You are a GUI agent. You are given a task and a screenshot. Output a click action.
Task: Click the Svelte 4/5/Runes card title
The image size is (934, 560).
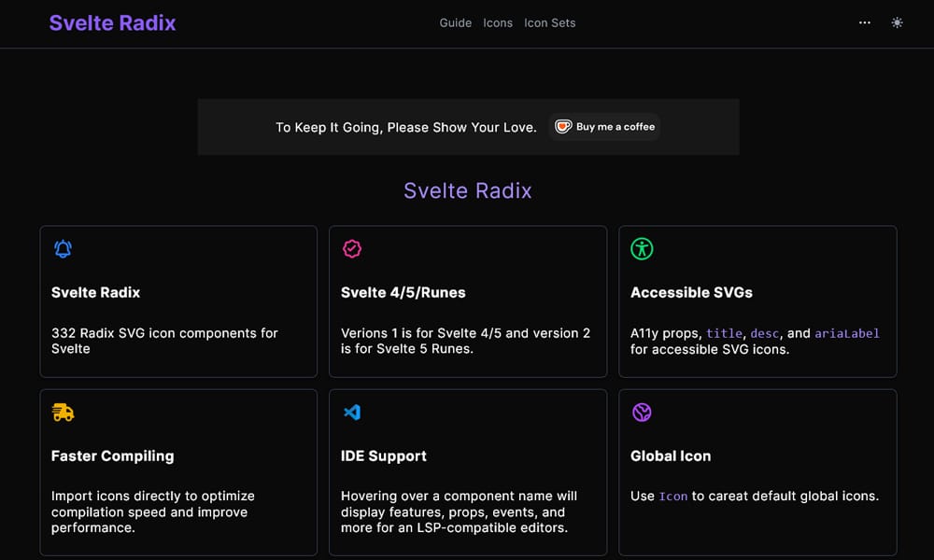(x=403, y=292)
